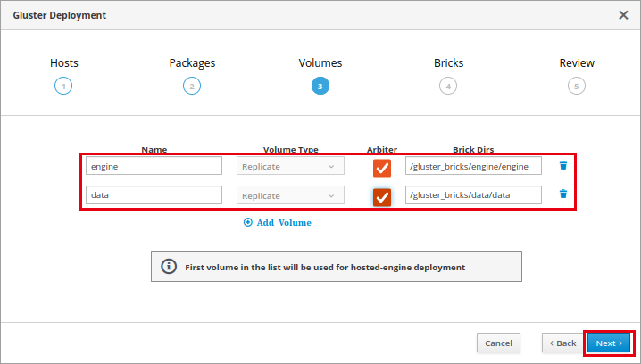
Task: Add a new volume via Add Volume link
Action: tap(278, 223)
